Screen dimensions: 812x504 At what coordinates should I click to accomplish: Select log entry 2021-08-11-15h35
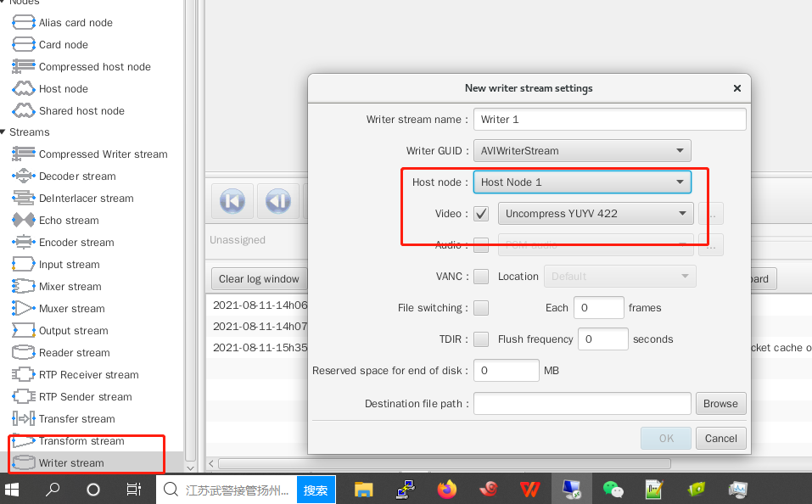[x=260, y=348]
